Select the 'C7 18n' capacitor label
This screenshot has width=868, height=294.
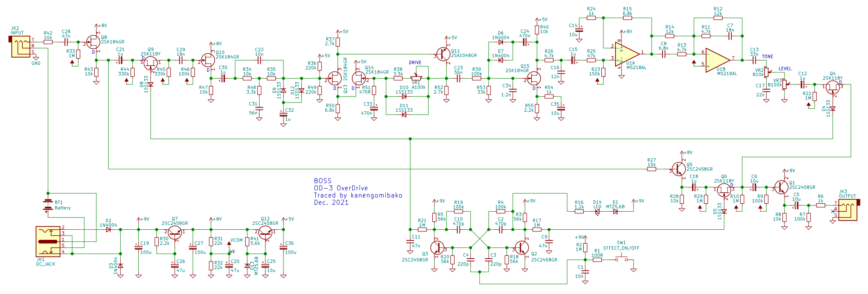click(x=730, y=28)
